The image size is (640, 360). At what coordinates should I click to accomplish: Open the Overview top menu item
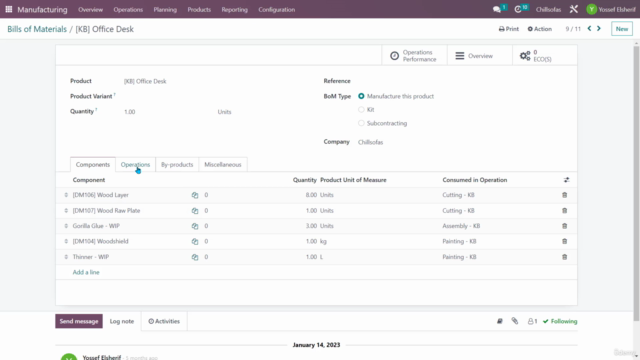pos(91,9)
